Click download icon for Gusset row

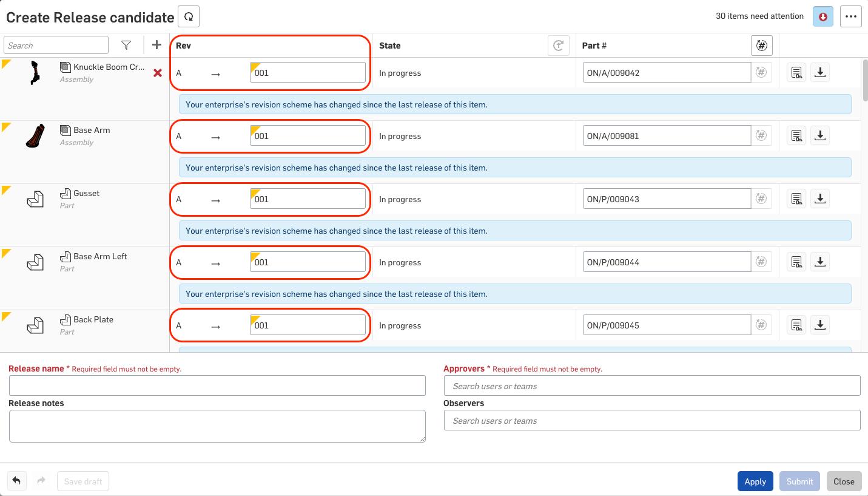(x=820, y=199)
